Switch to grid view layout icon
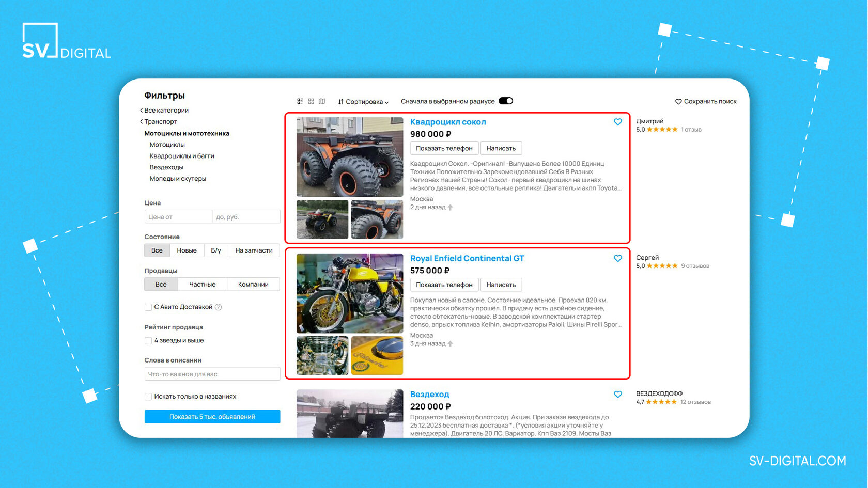Viewport: 868px width, 488px height. click(x=311, y=101)
